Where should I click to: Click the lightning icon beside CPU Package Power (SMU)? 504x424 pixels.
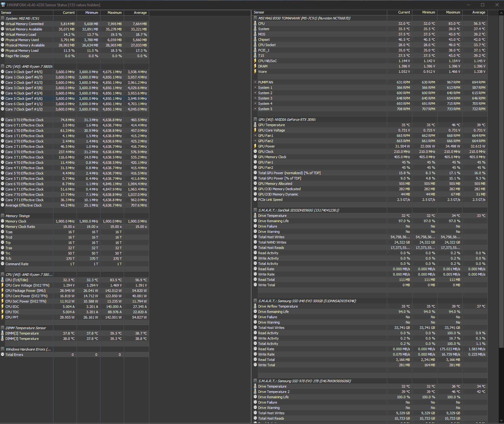coord(3,291)
